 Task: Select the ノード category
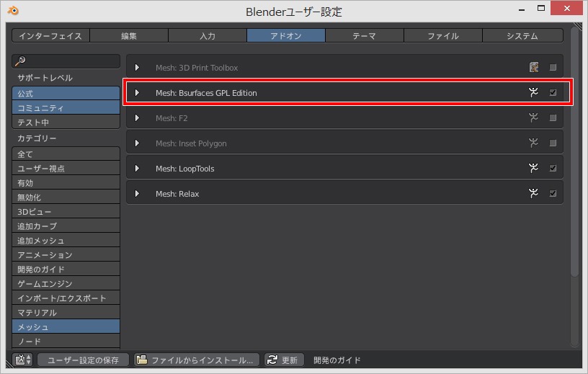coord(66,342)
